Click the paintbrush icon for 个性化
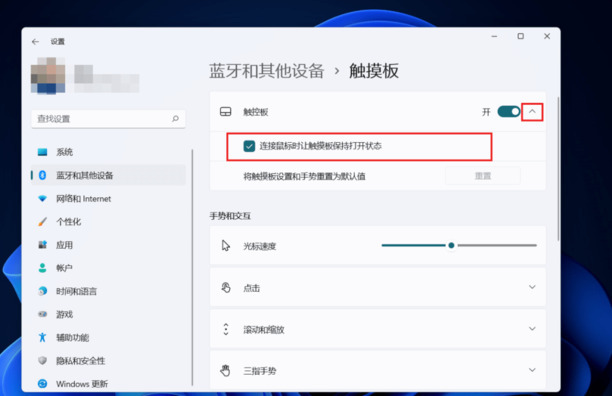The width and height of the screenshot is (612, 396). point(43,222)
